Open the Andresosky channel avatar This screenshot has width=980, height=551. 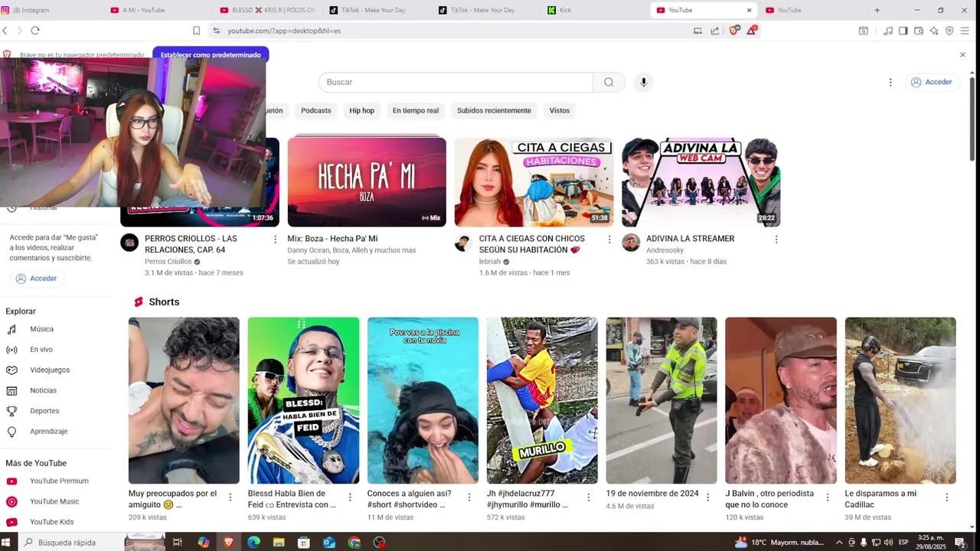(630, 243)
